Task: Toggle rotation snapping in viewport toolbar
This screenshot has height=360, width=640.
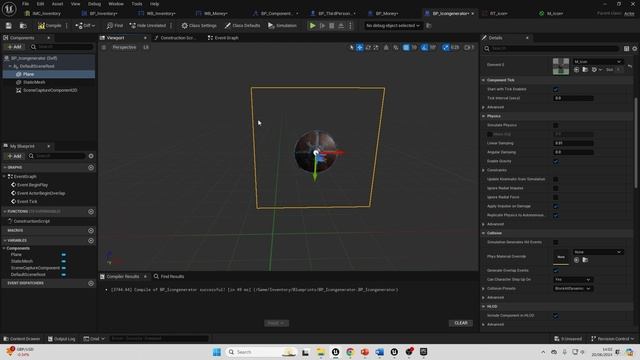Action: click(x=424, y=47)
